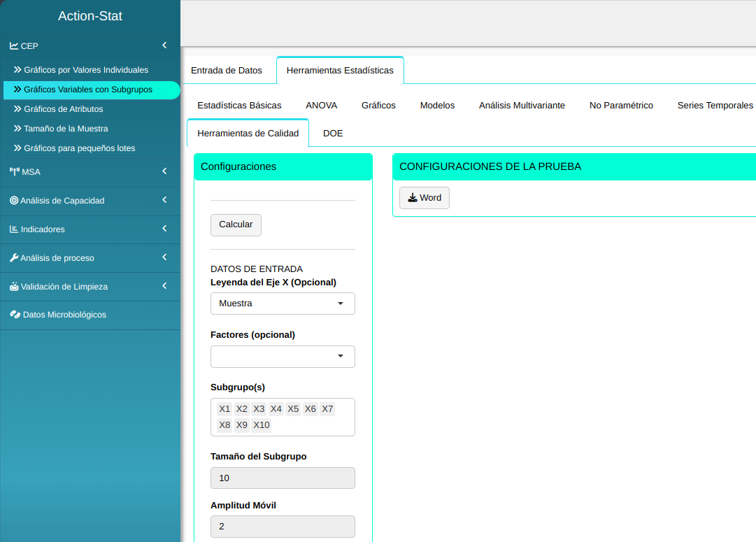This screenshot has height=542, width=756.
Task: Click the Datos Microbiológicos icon
Action: click(x=15, y=315)
